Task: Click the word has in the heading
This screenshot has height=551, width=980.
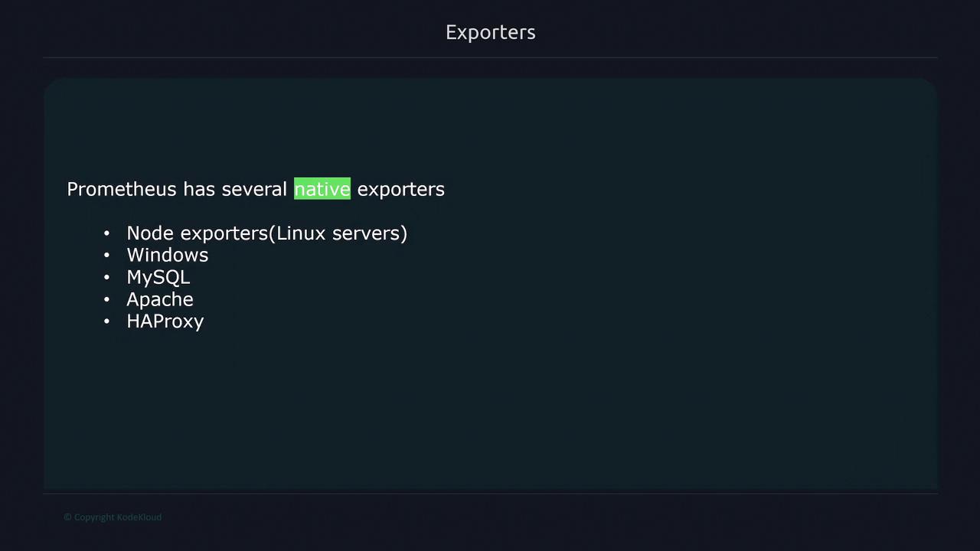Action: [x=199, y=189]
